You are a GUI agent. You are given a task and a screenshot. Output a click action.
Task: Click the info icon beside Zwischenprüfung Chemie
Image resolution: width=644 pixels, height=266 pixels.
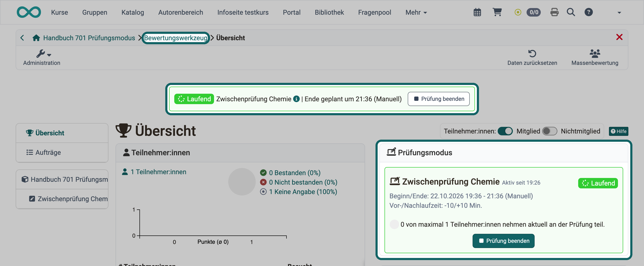296,99
